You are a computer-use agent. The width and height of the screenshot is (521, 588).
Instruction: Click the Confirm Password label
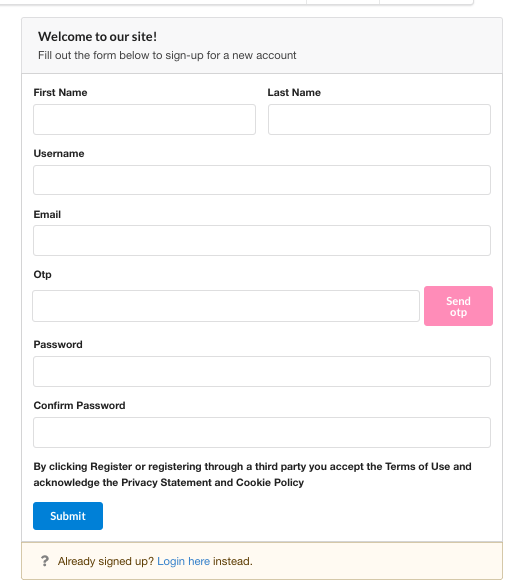80,406
